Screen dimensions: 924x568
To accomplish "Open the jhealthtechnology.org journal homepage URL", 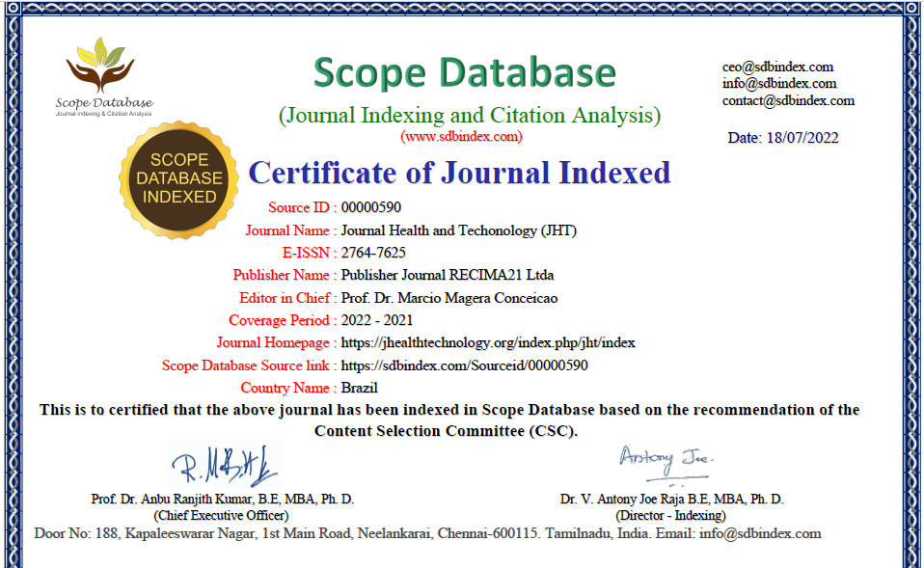I will point(488,342).
